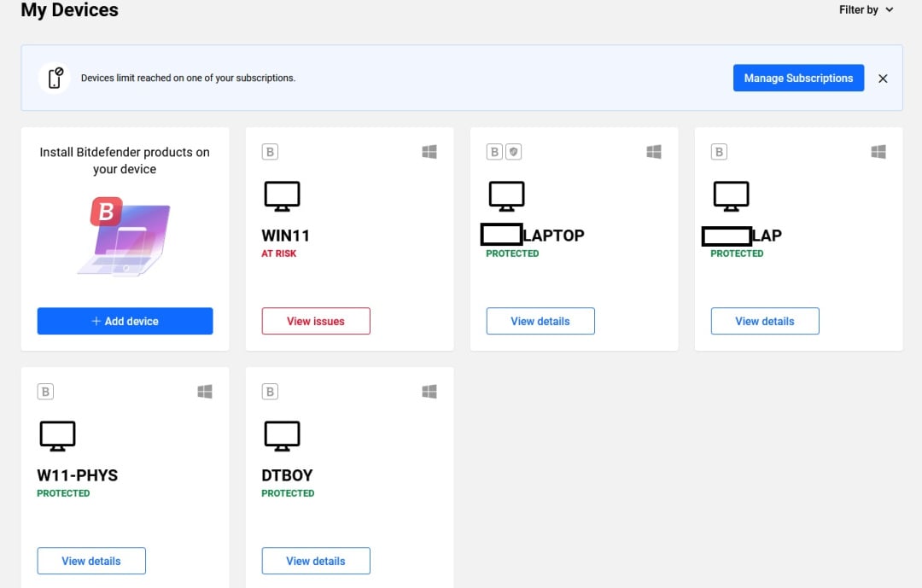
Task: Click Install Bitdefender products text
Action: [x=125, y=160]
